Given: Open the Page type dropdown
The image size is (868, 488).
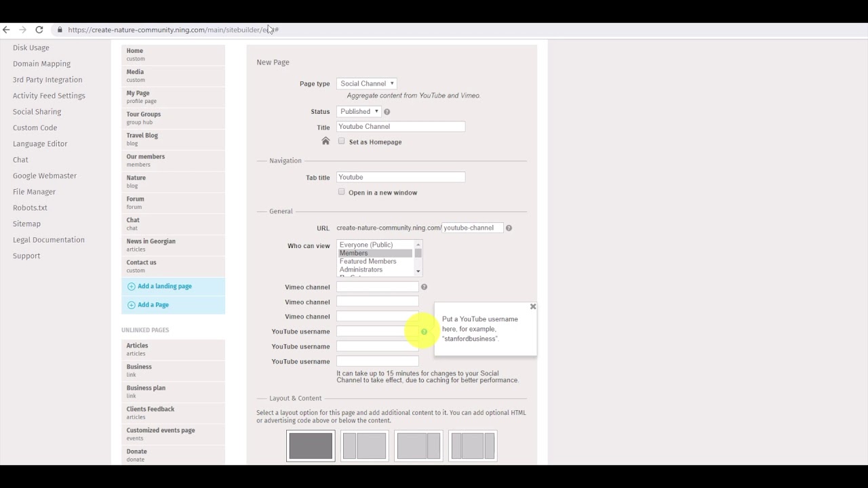Looking at the screenshot, I should click(366, 83).
